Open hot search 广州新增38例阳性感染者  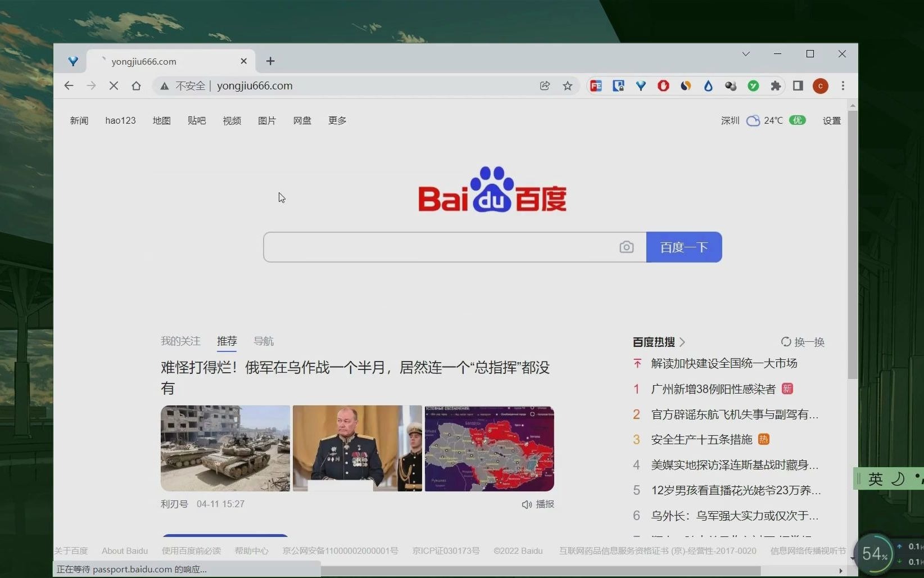point(713,389)
